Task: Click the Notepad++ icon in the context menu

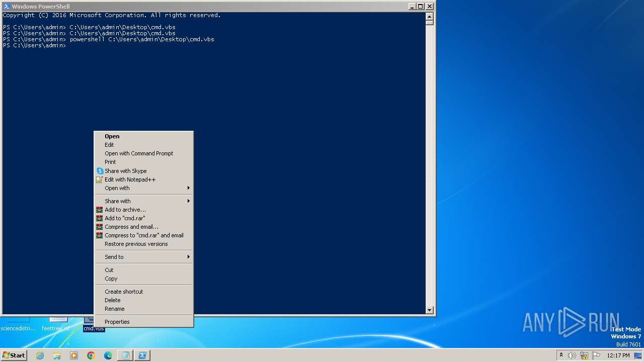Action: click(x=100, y=179)
